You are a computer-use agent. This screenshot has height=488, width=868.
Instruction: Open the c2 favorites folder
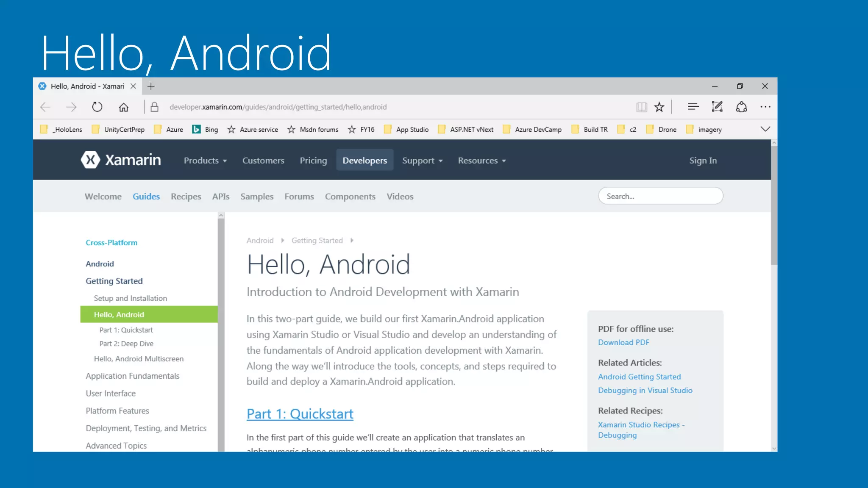tap(627, 130)
